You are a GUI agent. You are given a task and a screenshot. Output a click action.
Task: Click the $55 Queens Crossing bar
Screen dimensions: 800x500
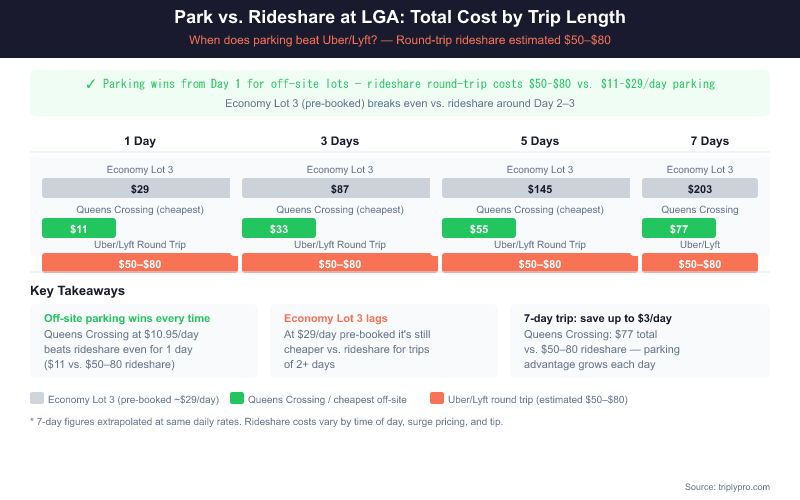coord(479,228)
